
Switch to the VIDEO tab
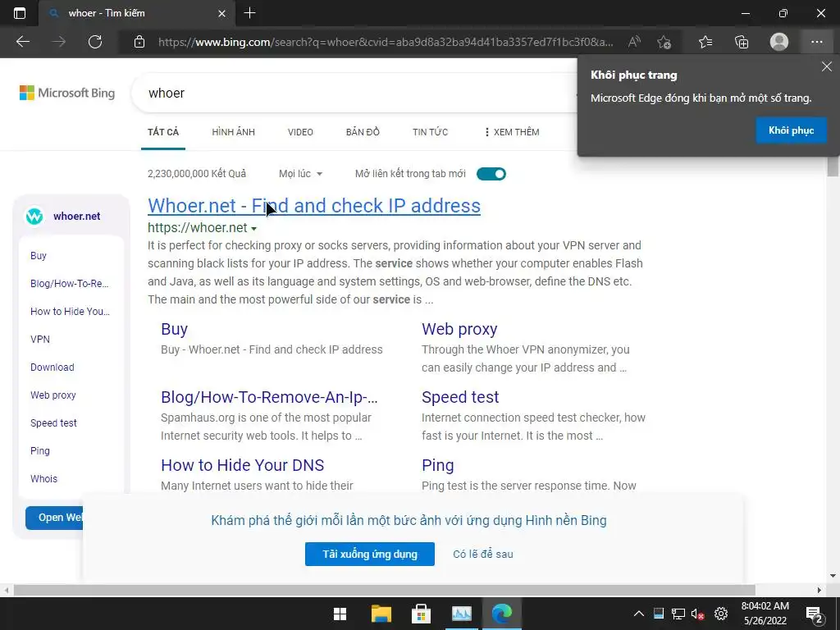(300, 132)
